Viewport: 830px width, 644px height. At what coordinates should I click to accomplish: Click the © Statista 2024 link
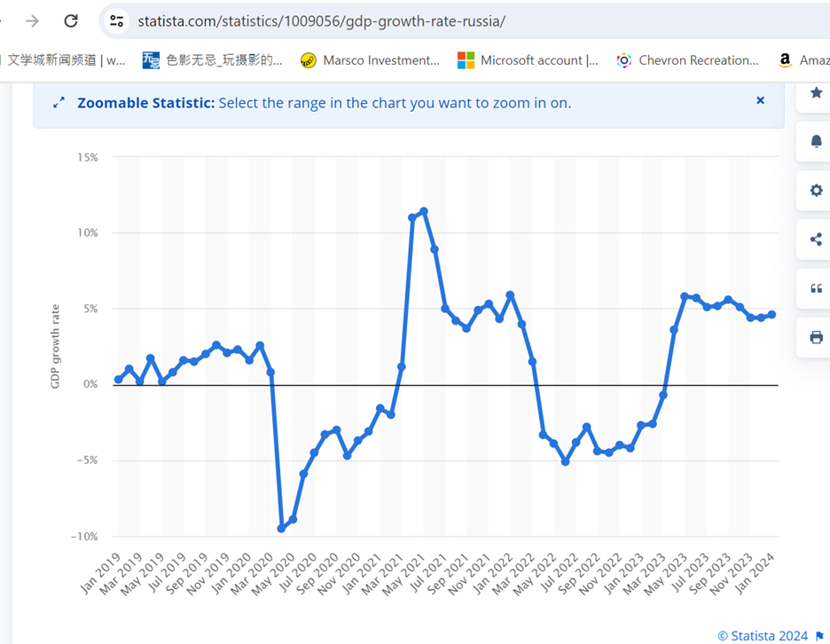pyautogui.click(x=762, y=635)
